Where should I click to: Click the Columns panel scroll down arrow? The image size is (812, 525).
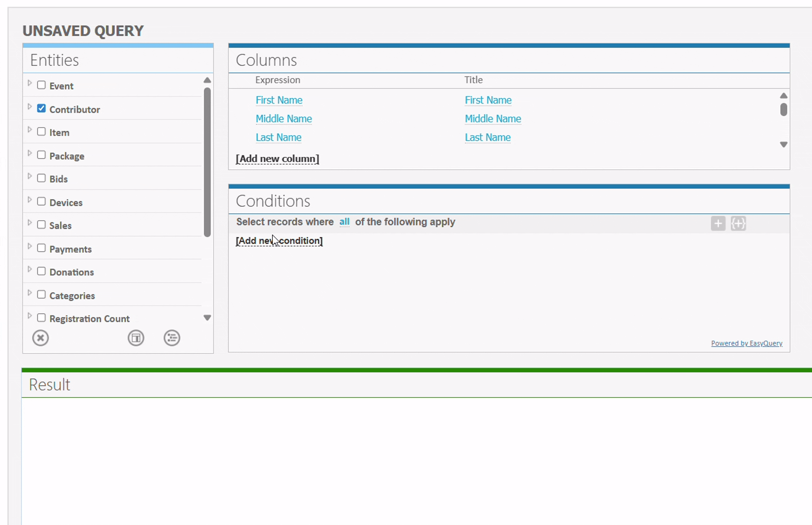click(784, 145)
